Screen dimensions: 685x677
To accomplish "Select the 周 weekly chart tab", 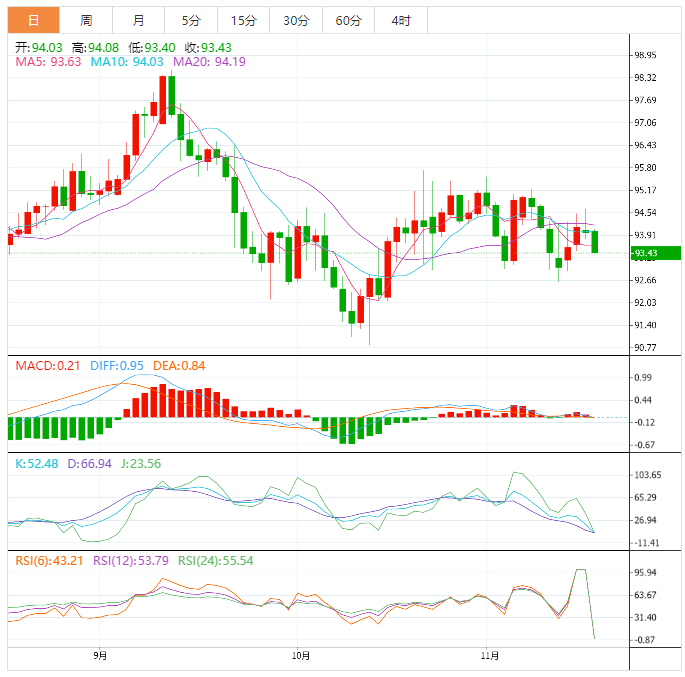I will click(86, 20).
